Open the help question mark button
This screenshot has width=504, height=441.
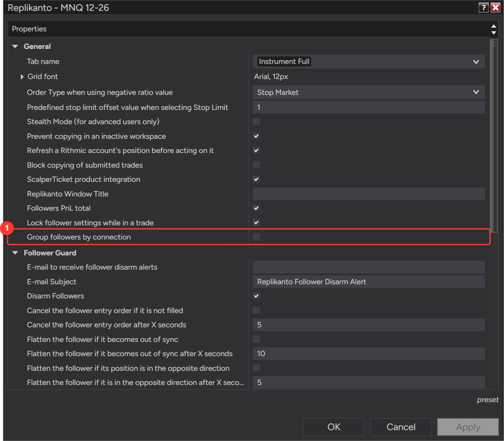484,8
